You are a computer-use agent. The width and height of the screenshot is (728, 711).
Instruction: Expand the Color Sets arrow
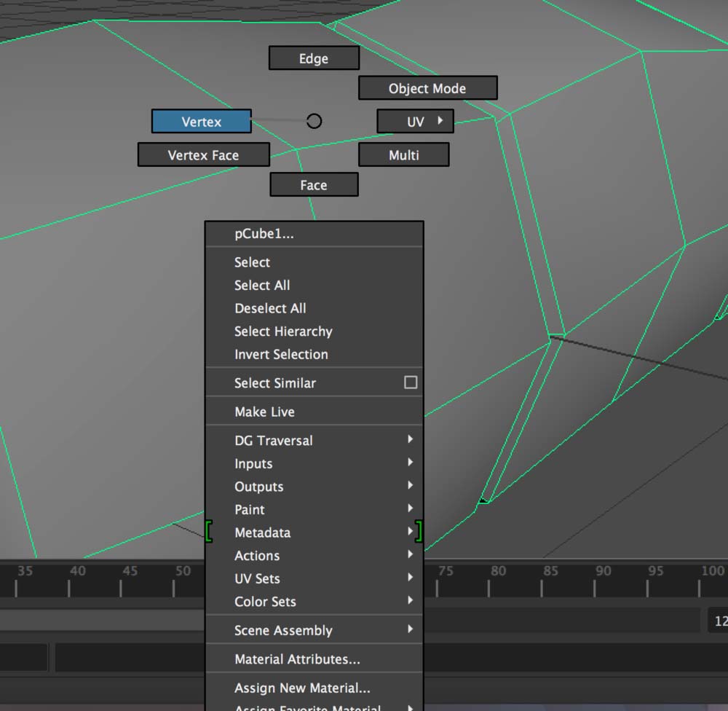410,600
